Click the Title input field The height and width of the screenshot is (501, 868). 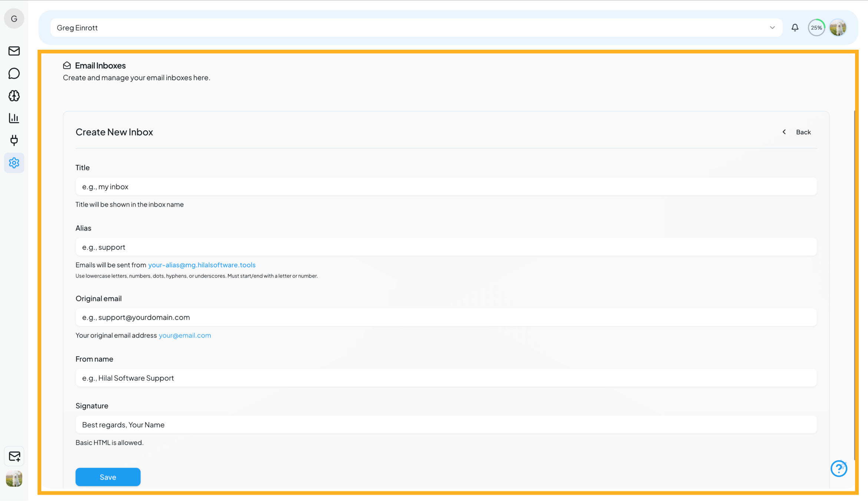pos(445,186)
